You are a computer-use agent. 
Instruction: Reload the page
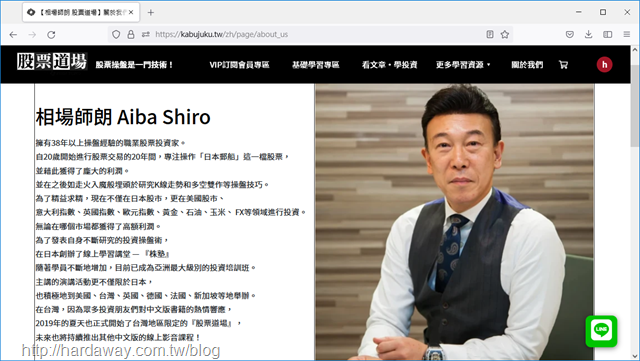[x=51, y=35]
